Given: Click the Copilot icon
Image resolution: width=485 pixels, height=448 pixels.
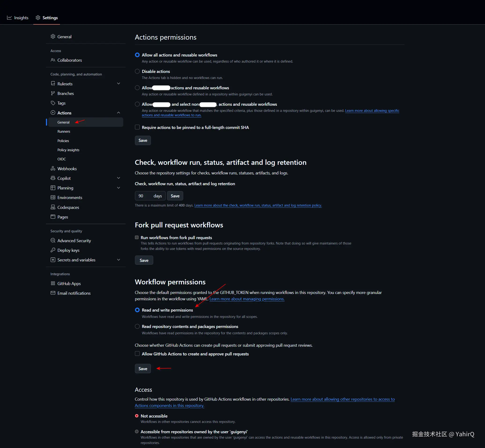Looking at the screenshot, I should coord(53,178).
